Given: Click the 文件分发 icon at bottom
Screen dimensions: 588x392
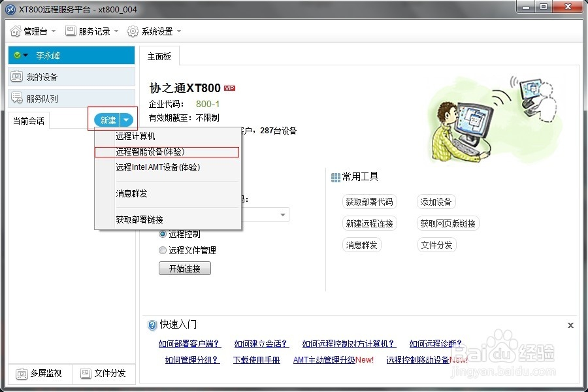Looking at the screenshot, I should (x=86, y=373).
